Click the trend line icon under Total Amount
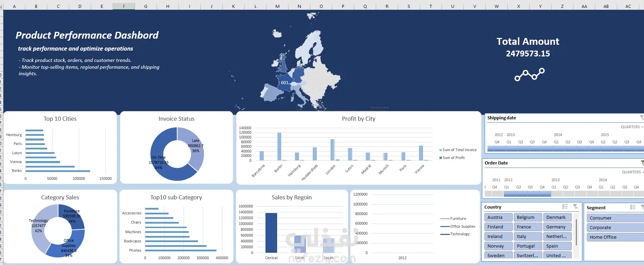This screenshot has width=644, height=265. [x=529, y=75]
